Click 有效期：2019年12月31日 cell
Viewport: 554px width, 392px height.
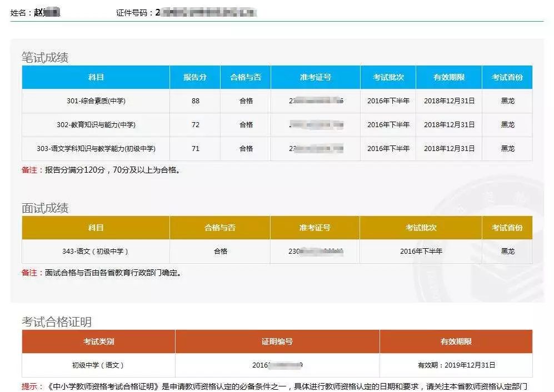(x=456, y=365)
